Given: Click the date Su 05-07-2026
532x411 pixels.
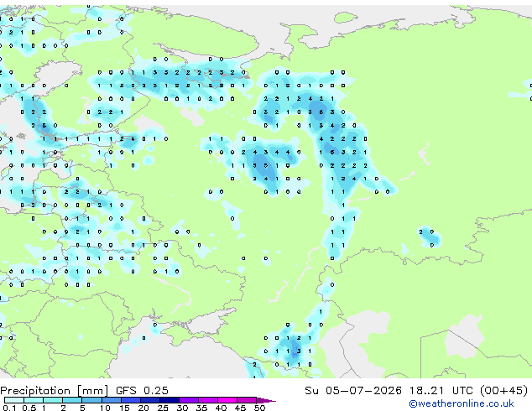Looking at the screenshot, I should click(x=353, y=391).
